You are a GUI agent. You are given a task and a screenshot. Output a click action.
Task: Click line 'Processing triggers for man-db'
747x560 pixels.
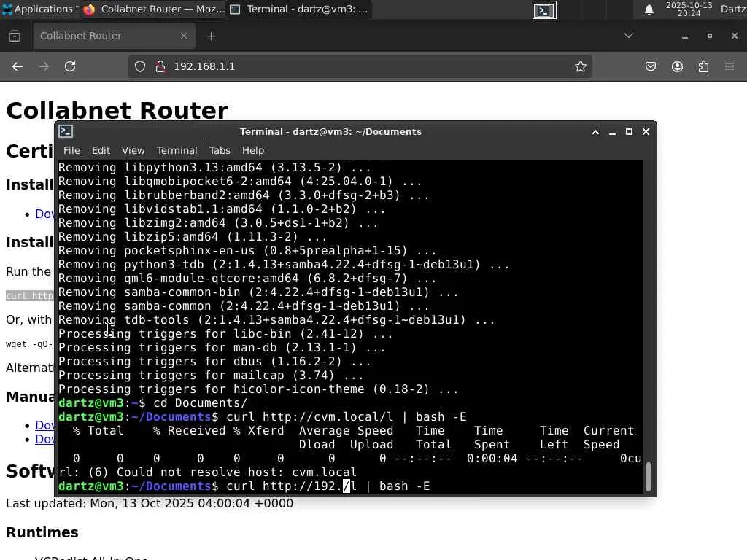point(222,348)
